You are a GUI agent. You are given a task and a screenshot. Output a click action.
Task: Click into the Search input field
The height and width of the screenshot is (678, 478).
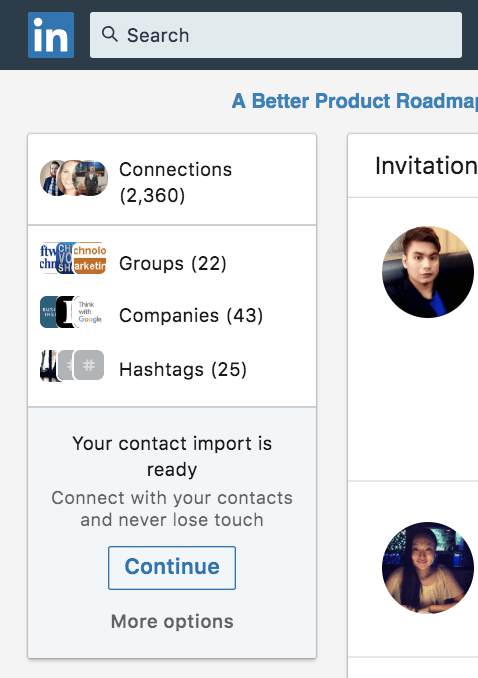(276, 35)
